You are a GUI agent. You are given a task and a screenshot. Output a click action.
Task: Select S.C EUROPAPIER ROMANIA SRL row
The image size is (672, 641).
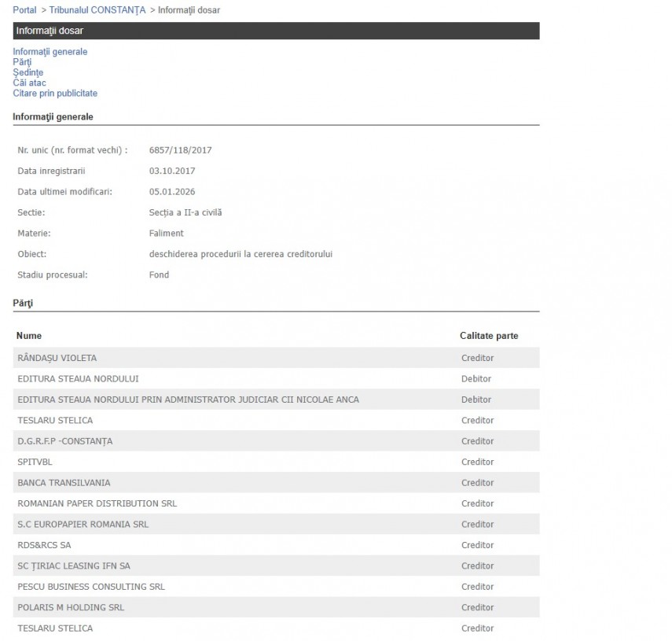[x=83, y=525]
